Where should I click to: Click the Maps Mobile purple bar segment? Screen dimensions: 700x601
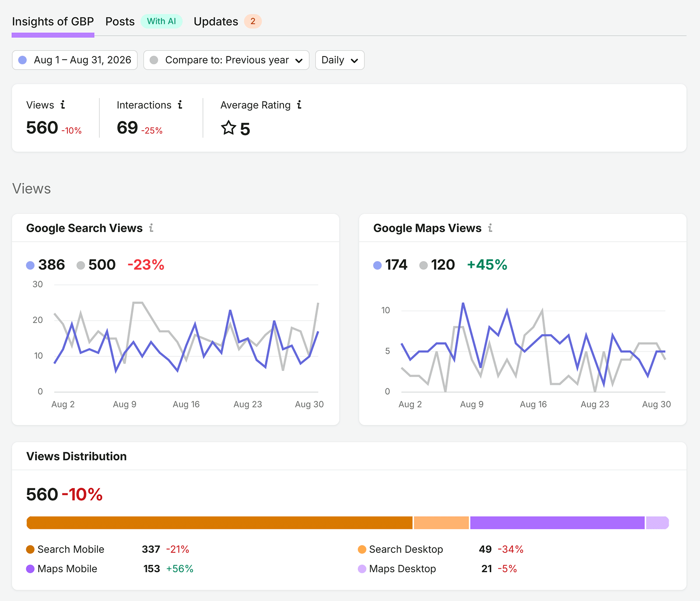[557, 523]
